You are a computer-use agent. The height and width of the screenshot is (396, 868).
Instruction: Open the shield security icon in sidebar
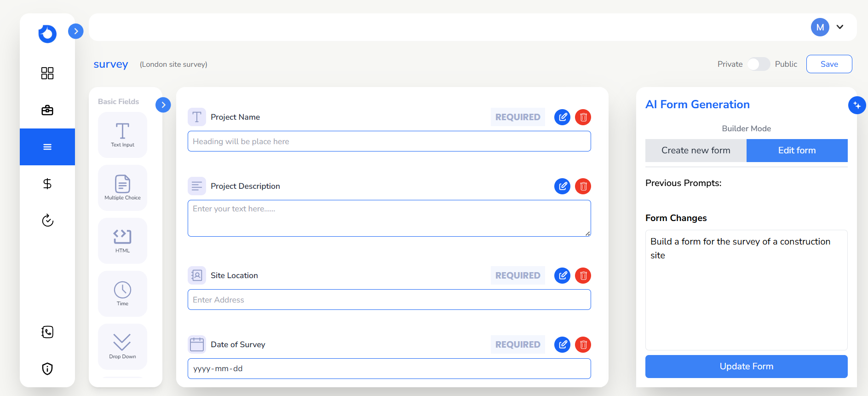[x=47, y=369]
